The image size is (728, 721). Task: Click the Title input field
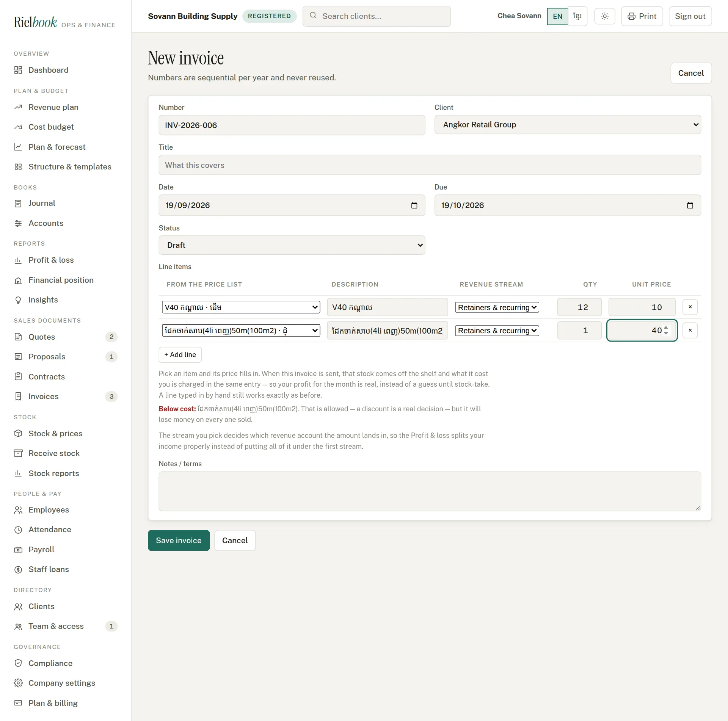tap(430, 165)
